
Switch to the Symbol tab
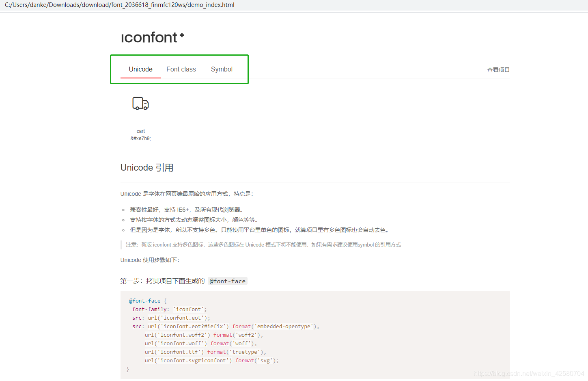pos(222,69)
